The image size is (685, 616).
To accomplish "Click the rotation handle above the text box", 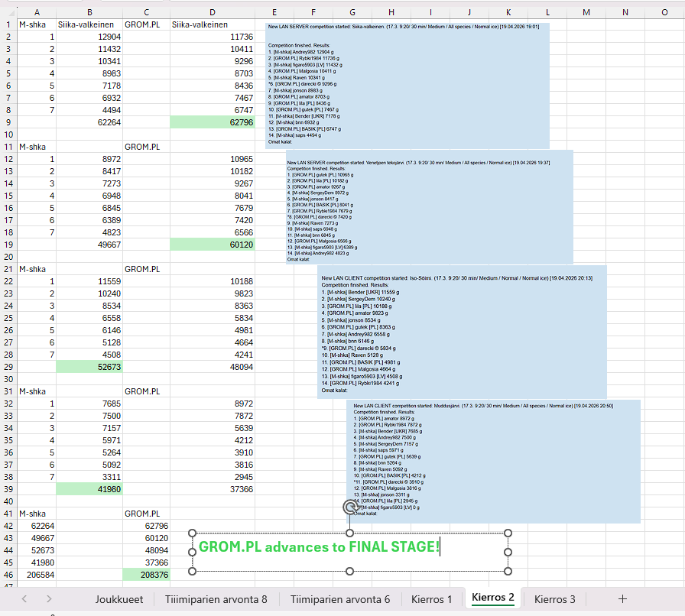I will [350, 507].
